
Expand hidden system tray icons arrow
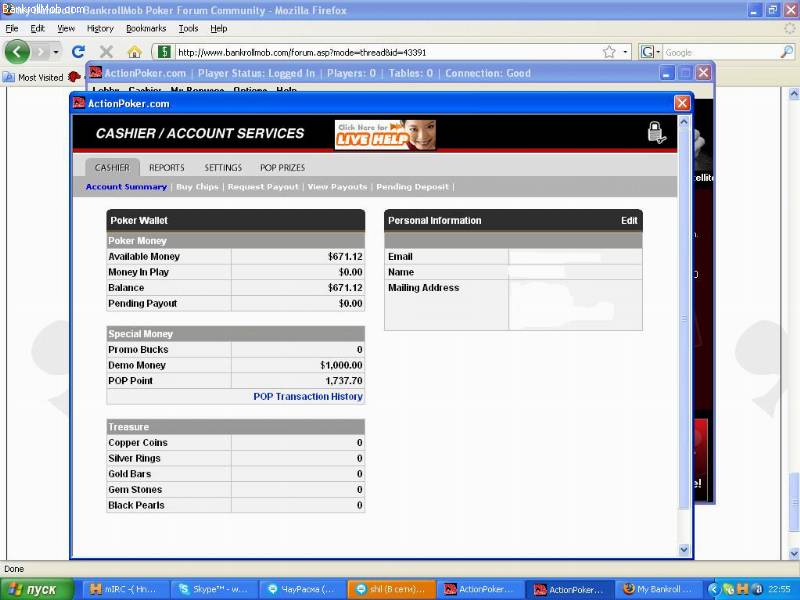[714, 590]
